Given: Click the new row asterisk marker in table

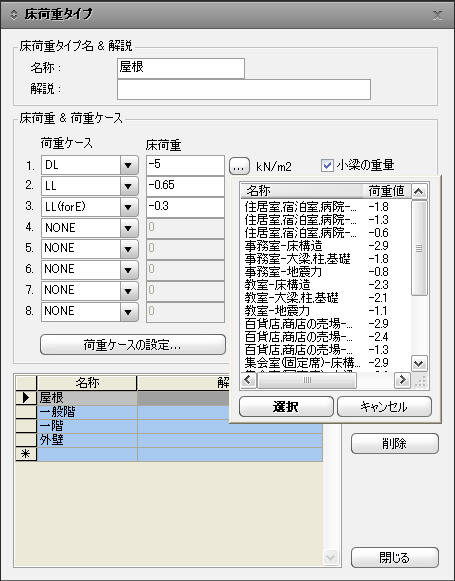Looking at the screenshot, I should coord(26,454).
